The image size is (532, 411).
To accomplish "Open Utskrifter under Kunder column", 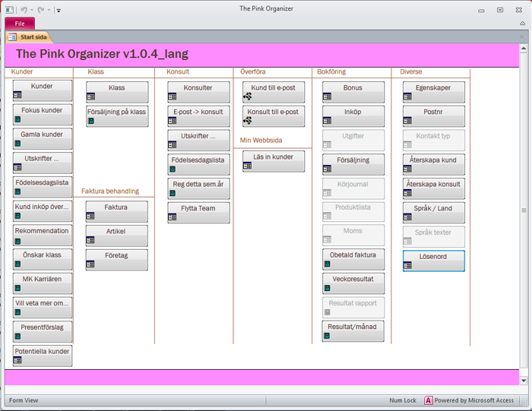I will (43, 163).
